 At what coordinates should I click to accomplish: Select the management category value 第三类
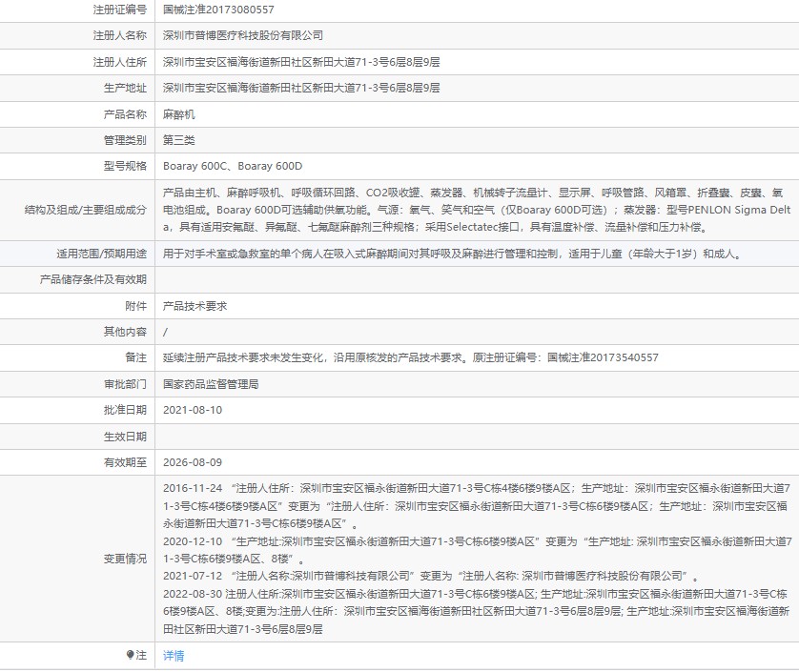point(179,140)
